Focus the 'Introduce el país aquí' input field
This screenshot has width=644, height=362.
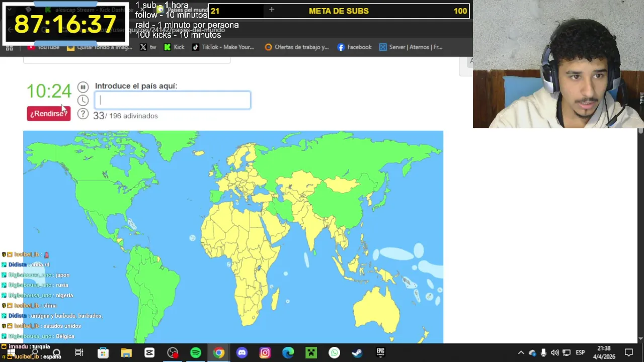tap(173, 100)
